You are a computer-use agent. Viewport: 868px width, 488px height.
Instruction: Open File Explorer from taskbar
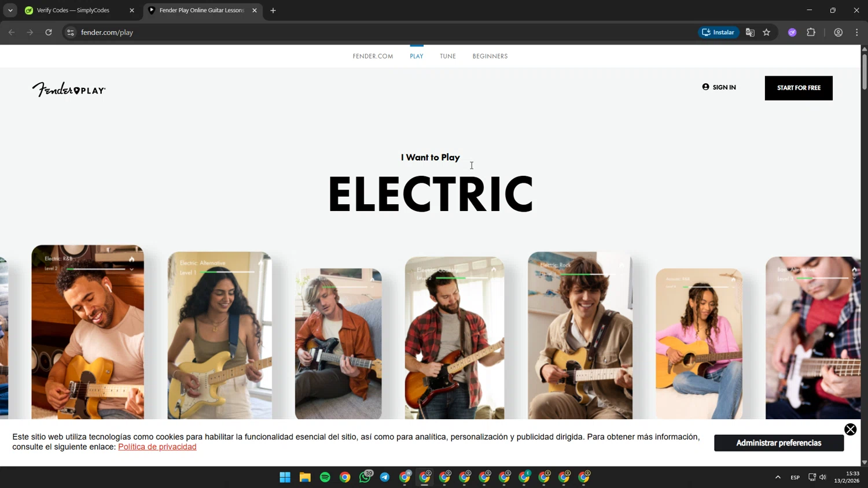(305, 477)
